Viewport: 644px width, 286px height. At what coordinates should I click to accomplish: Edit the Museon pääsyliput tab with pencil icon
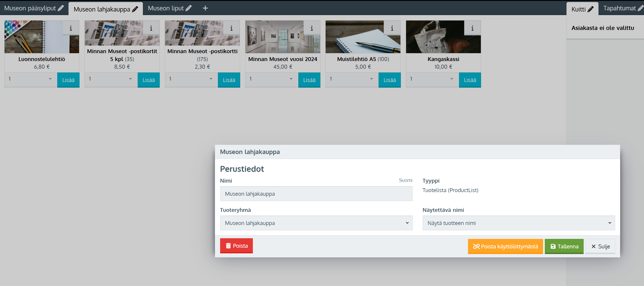(x=60, y=8)
